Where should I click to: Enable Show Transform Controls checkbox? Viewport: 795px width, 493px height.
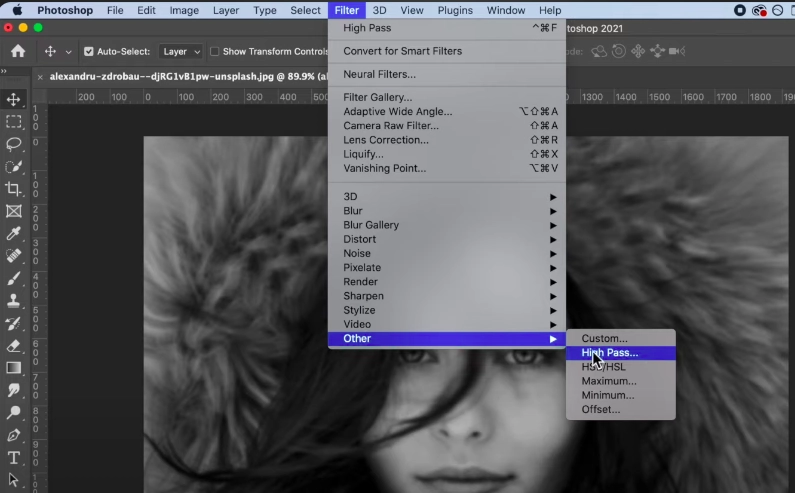(x=215, y=51)
